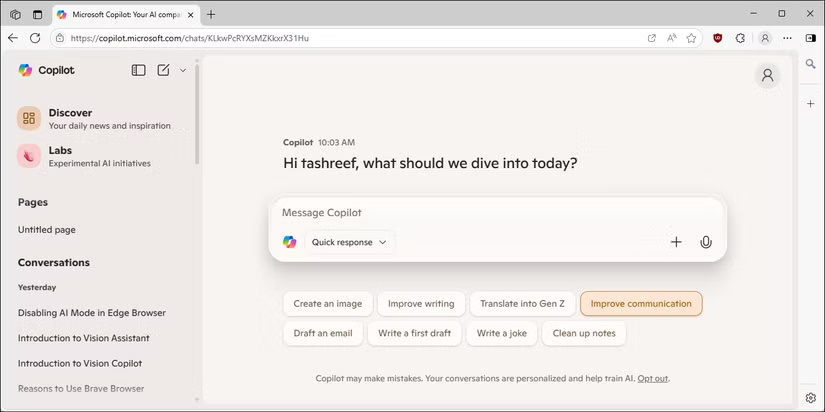Focus the Message Copilot input field
The width and height of the screenshot is (825, 412).
(x=497, y=213)
